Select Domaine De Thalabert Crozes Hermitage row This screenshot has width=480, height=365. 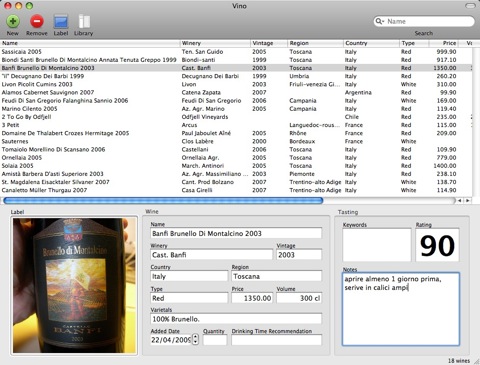point(236,133)
